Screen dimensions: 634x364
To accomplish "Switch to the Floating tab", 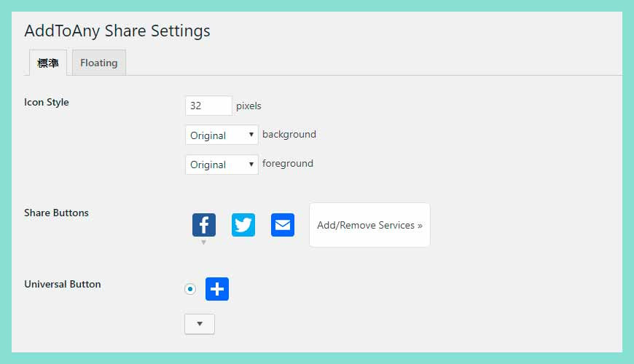I will pos(99,63).
